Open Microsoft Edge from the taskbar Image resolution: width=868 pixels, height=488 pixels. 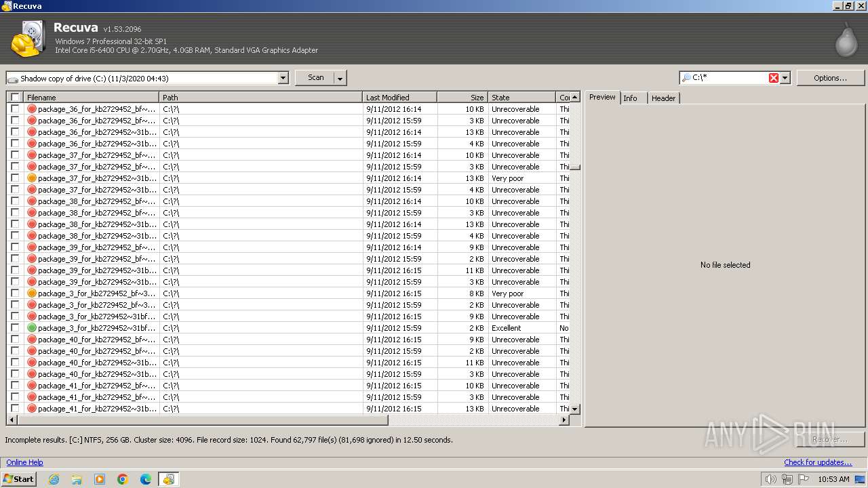click(x=146, y=479)
